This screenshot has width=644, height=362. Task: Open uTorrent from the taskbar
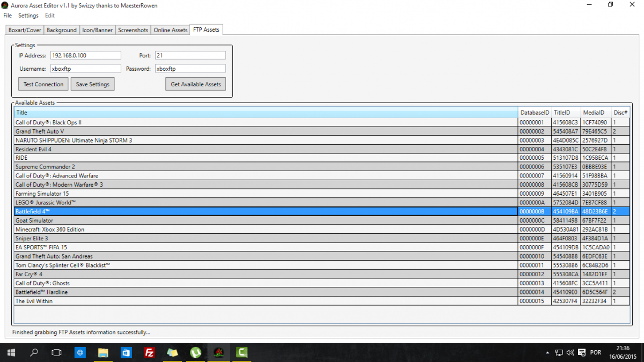click(195, 352)
